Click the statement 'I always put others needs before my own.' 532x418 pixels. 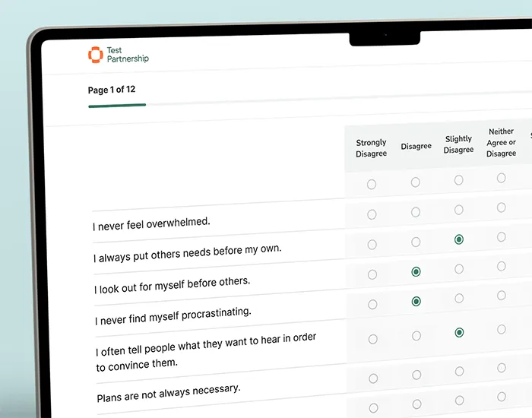click(187, 253)
